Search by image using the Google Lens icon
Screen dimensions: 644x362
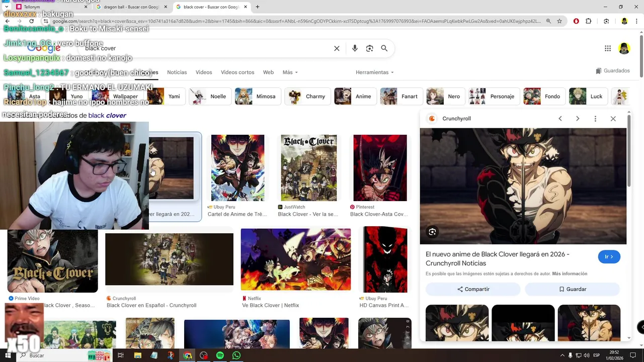[370, 48]
